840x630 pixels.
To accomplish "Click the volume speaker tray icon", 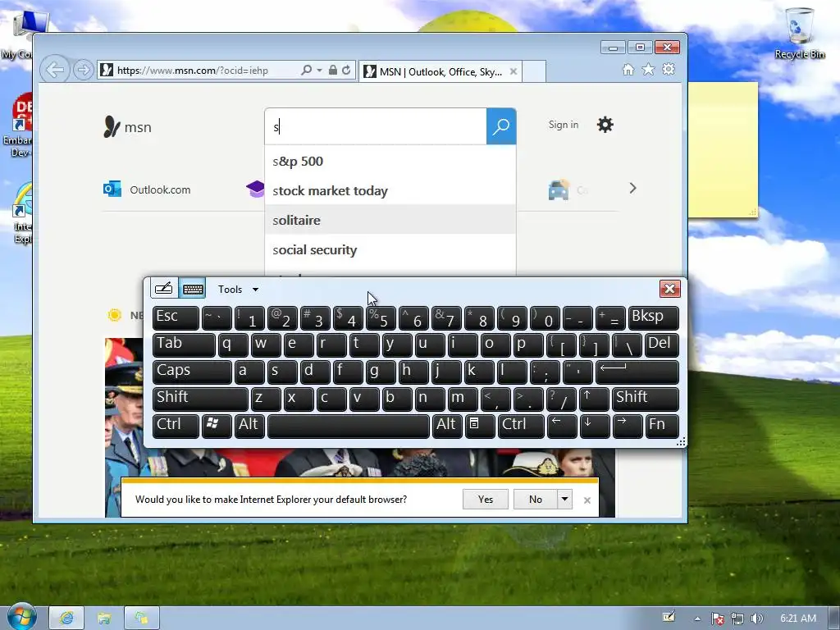I will pos(757,619).
